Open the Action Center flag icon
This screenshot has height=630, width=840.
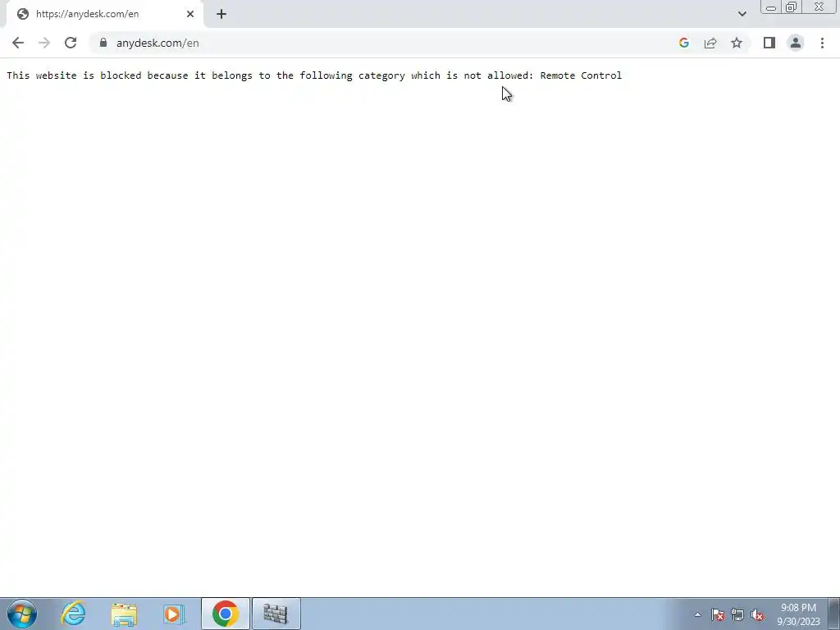717,614
